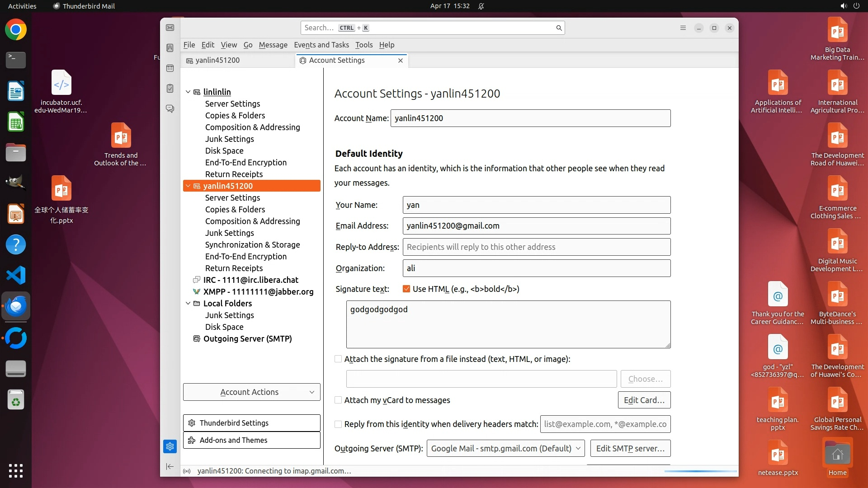Uncheck the Use HTML signature checkbox
Image resolution: width=868 pixels, height=488 pixels.
pyautogui.click(x=406, y=289)
